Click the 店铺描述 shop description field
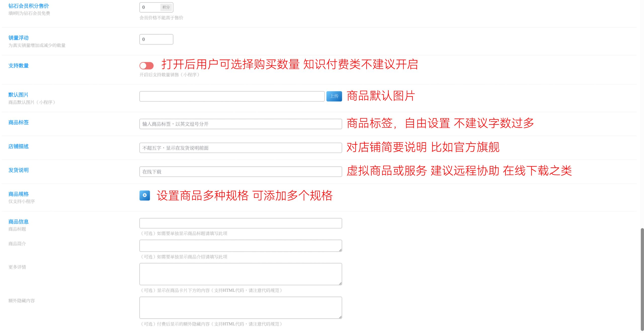 click(240, 148)
